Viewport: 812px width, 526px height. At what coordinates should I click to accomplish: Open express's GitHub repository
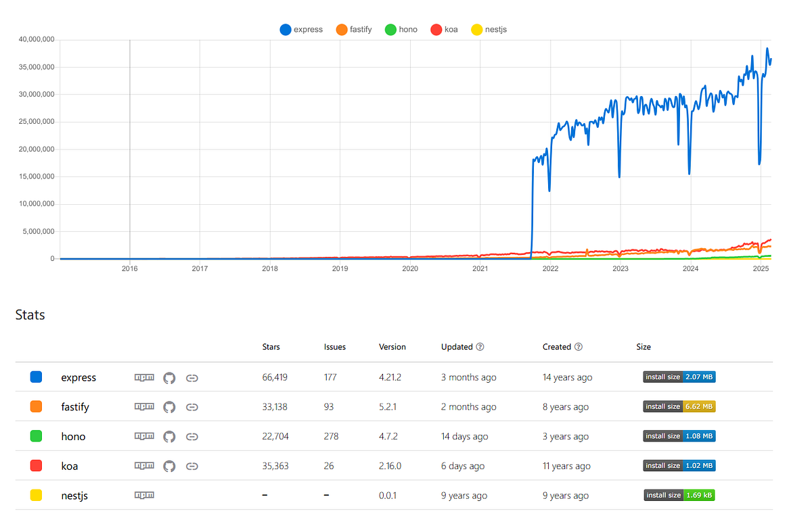[169, 377]
